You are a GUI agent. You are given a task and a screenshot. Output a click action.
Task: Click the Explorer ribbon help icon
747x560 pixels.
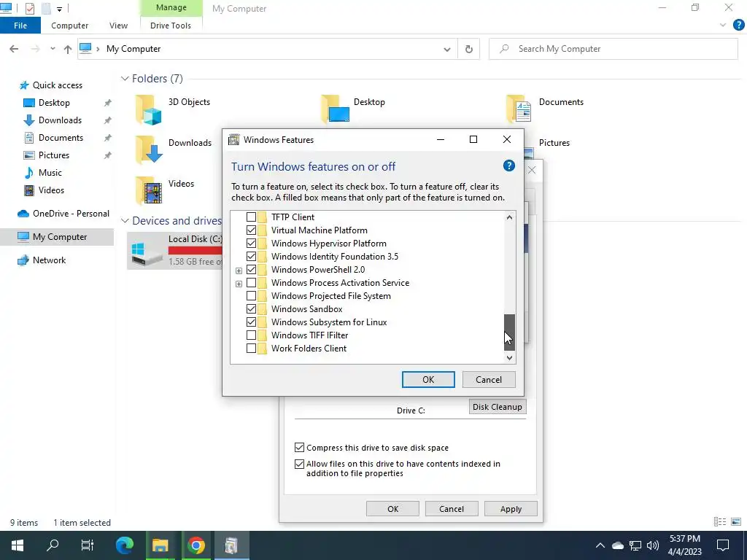pyautogui.click(x=738, y=26)
